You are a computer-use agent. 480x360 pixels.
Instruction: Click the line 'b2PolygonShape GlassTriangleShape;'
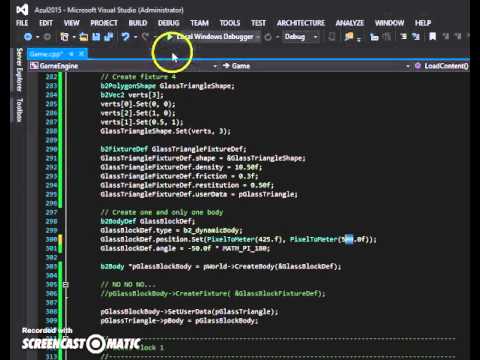click(167, 86)
